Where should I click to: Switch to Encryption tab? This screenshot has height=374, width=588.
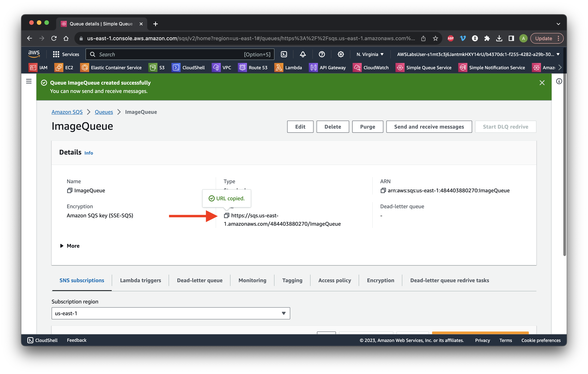click(380, 280)
